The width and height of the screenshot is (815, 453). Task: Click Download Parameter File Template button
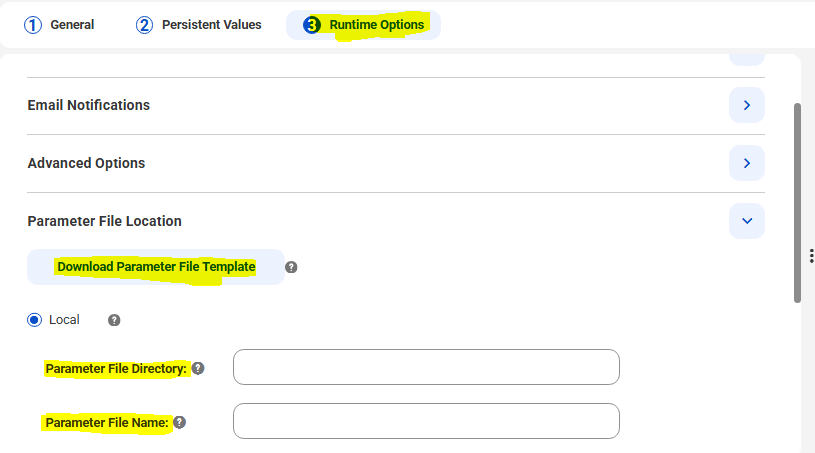156,267
